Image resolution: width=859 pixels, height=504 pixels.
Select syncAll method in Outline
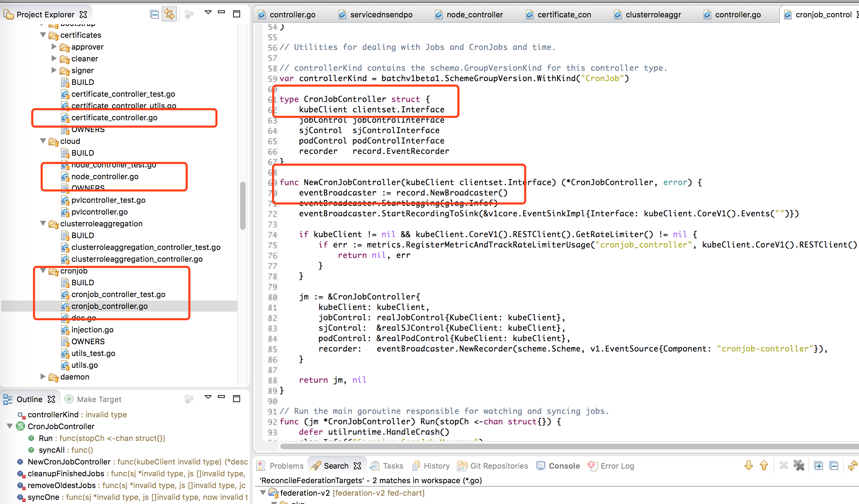(x=66, y=450)
